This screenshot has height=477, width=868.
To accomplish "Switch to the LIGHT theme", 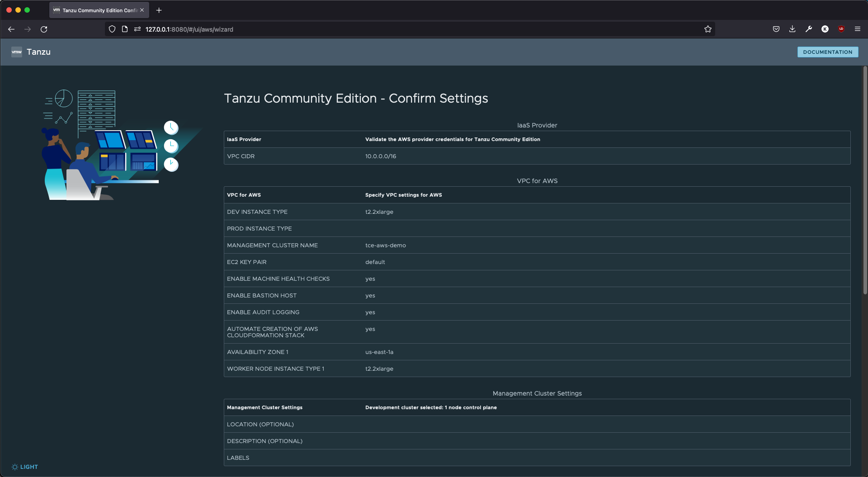I will (x=25, y=467).
